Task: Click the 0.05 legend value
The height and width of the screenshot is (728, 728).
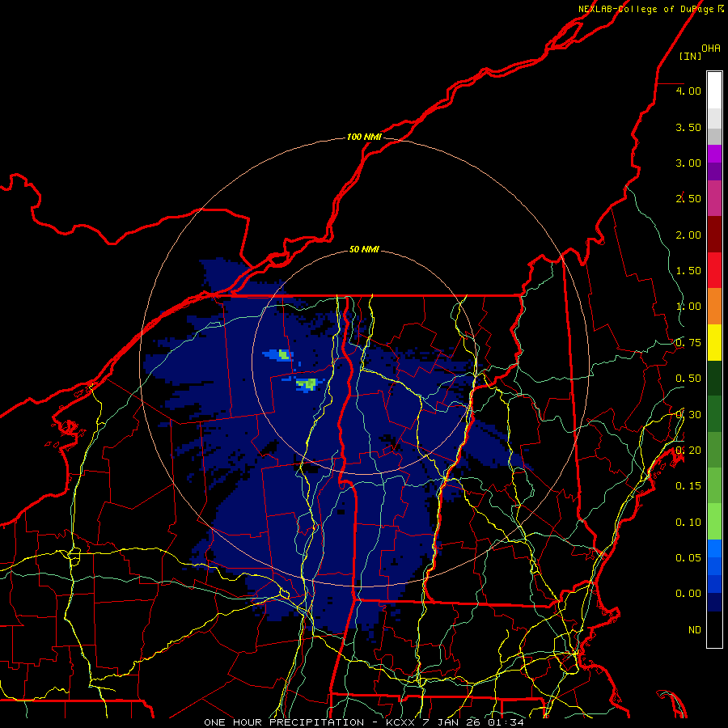Action: pyautogui.click(x=688, y=557)
